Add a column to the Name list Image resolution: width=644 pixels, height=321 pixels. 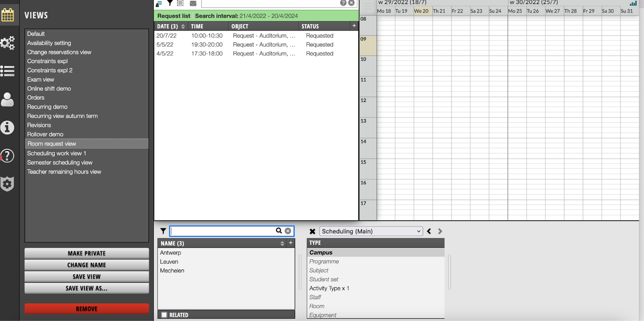291,243
